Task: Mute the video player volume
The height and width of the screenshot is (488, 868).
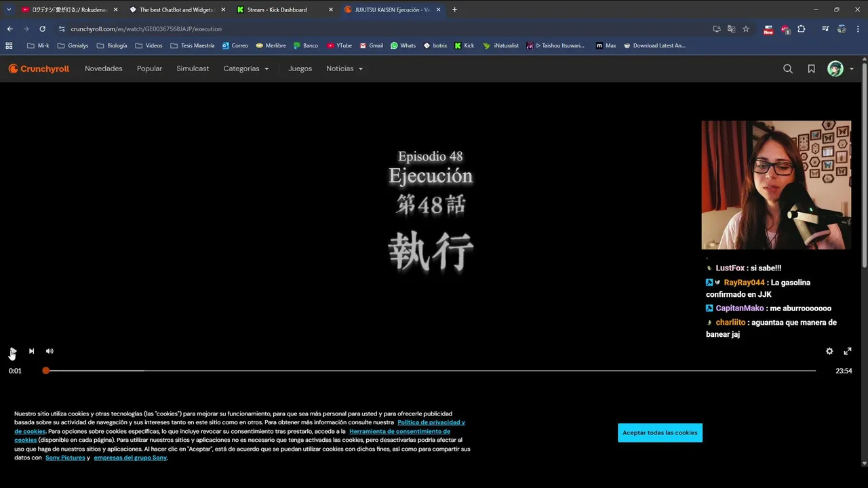Action: pyautogui.click(x=50, y=351)
